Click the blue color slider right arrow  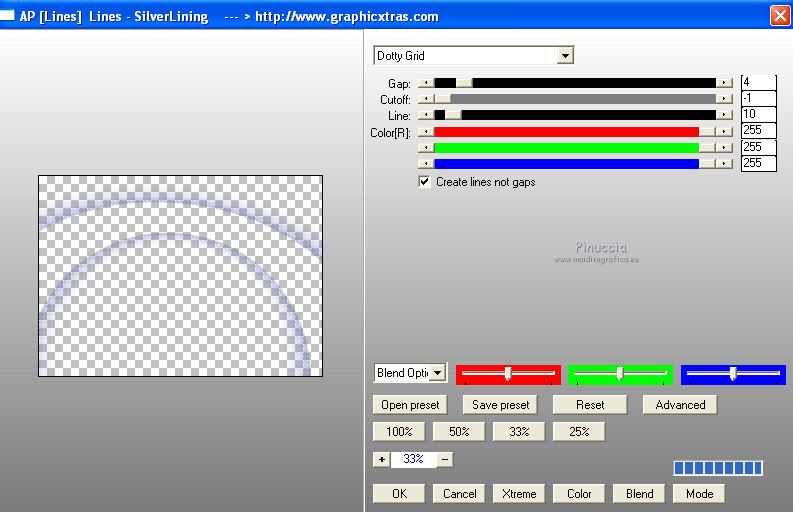tap(724, 164)
